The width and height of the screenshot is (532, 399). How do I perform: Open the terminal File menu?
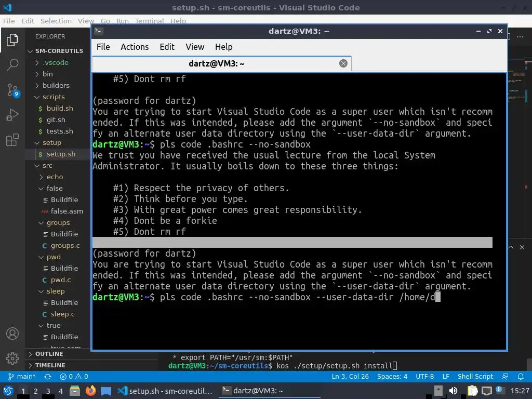(x=103, y=47)
